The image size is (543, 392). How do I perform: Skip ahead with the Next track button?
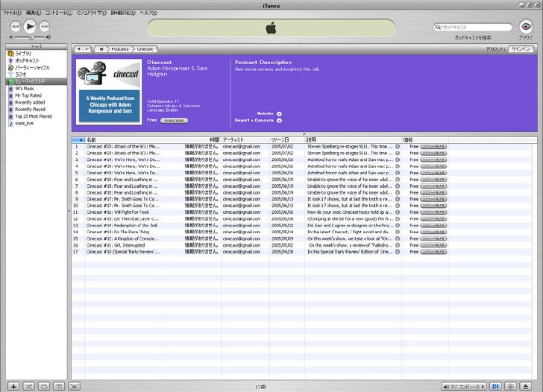tap(44, 26)
